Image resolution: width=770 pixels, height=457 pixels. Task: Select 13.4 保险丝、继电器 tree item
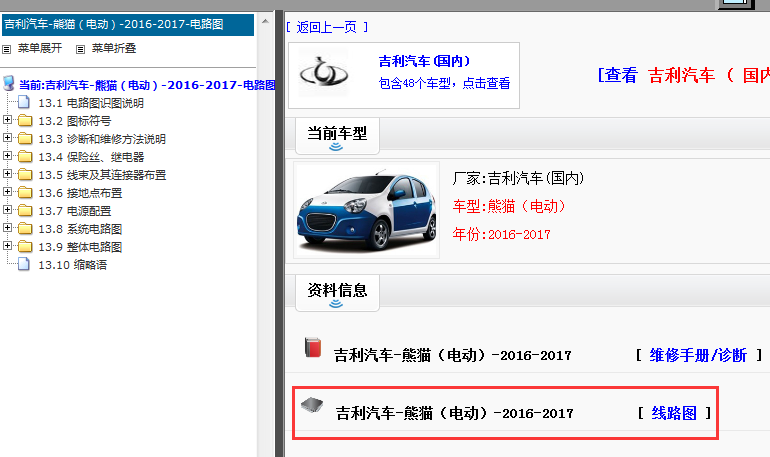[91, 157]
